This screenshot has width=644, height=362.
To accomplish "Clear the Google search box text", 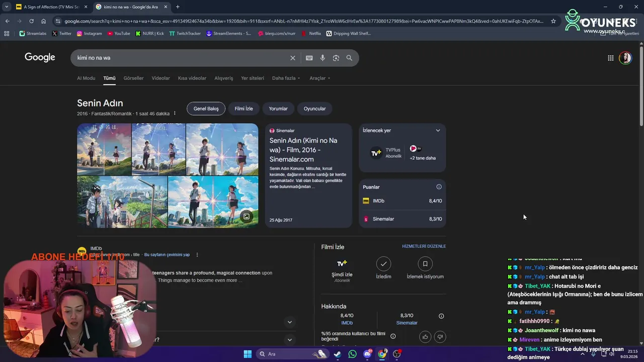I will click(x=292, y=58).
